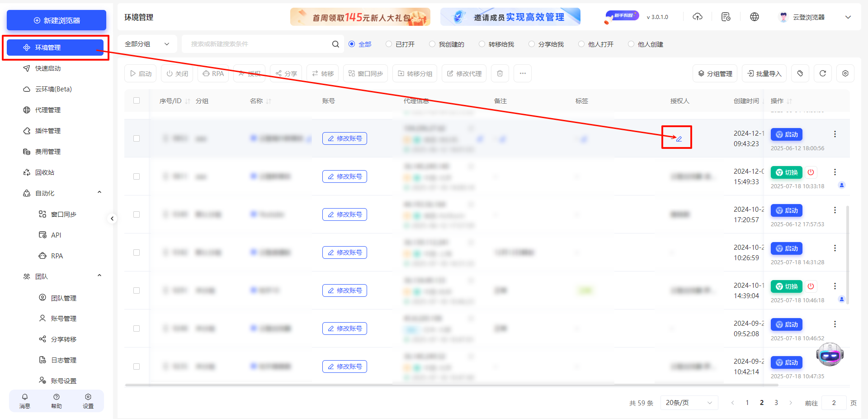Open the 20条/页 page size dropdown
Screen dimensions: 868x419
point(689,403)
